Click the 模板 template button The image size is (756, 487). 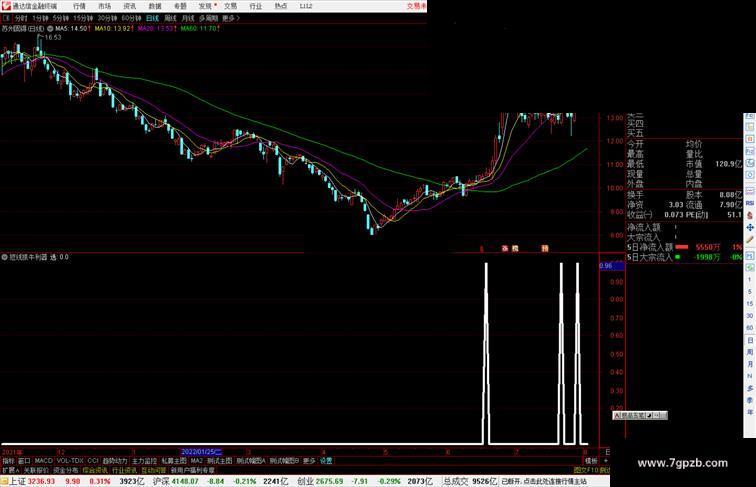point(591,461)
